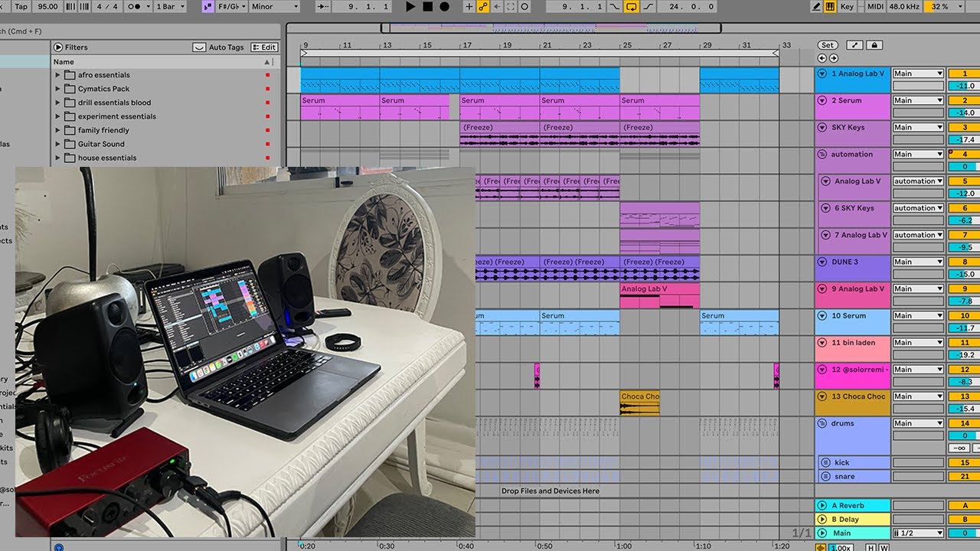Expand the Cymatics Pack folder

coord(57,89)
